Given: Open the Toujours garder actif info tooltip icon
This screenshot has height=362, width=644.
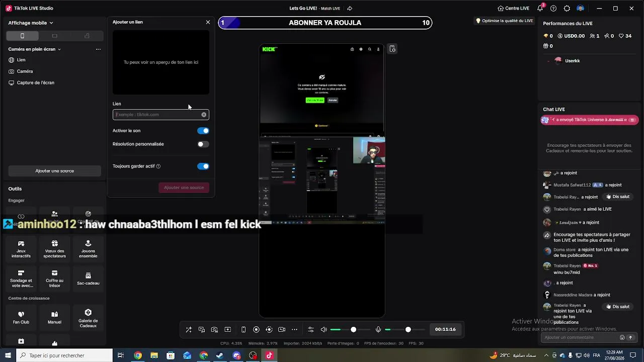Looking at the screenshot, I should coord(158,166).
